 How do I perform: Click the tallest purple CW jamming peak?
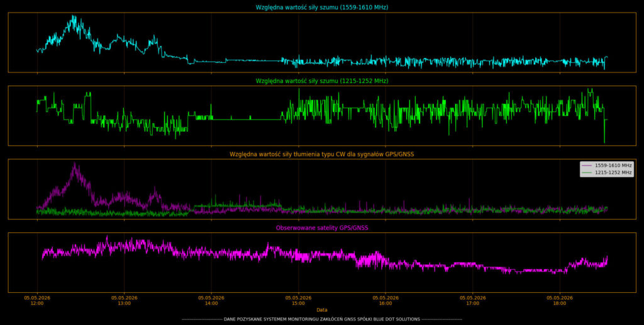pos(75,164)
